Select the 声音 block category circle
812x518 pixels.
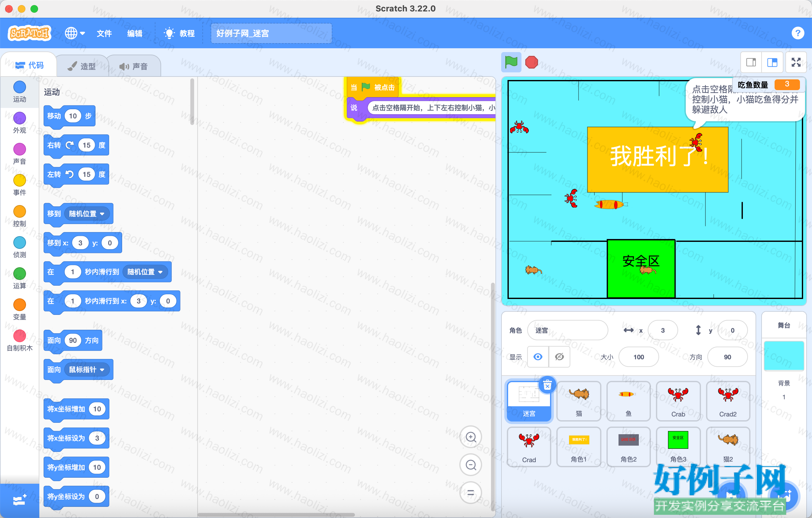click(x=20, y=149)
